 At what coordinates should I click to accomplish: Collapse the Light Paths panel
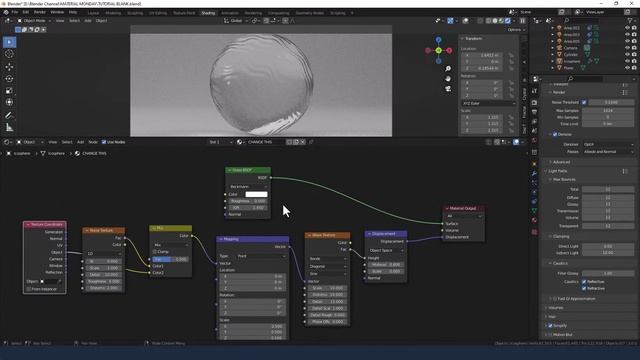pyautogui.click(x=558, y=171)
